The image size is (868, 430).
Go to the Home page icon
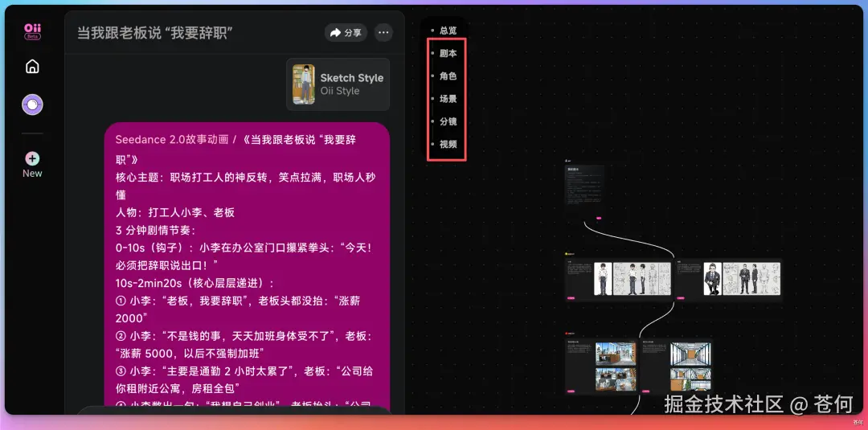point(33,67)
